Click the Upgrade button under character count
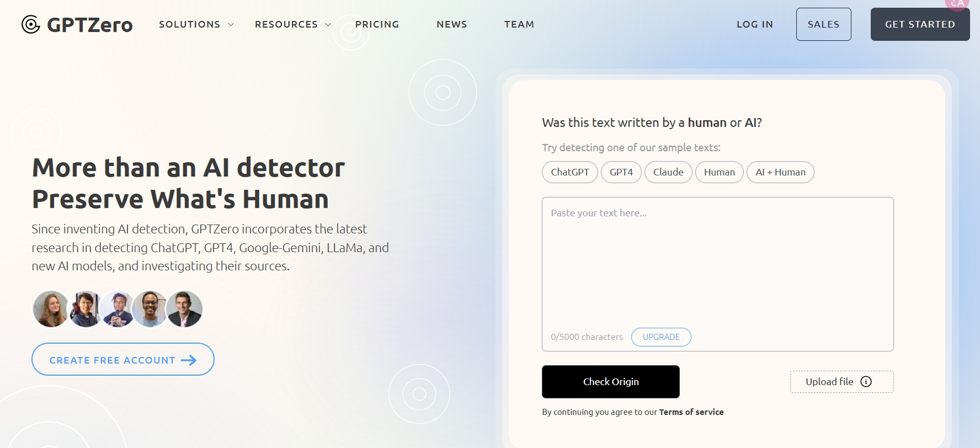This screenshot has width=980, height=448. click(x=661, y=337)
